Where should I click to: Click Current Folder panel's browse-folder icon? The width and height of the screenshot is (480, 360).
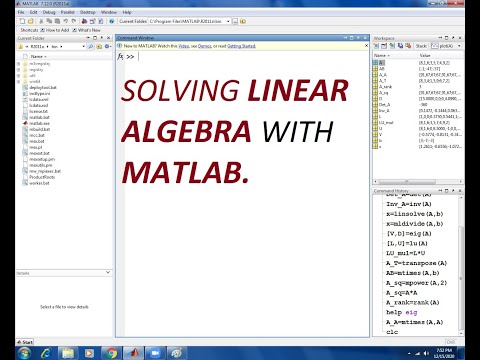[x=99, y=47]
